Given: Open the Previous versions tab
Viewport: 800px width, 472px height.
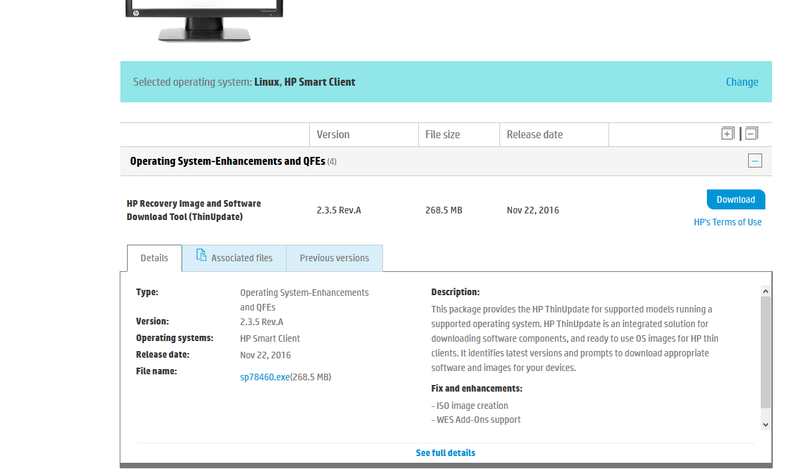Looking at the screenshot, I should (334, 258).
